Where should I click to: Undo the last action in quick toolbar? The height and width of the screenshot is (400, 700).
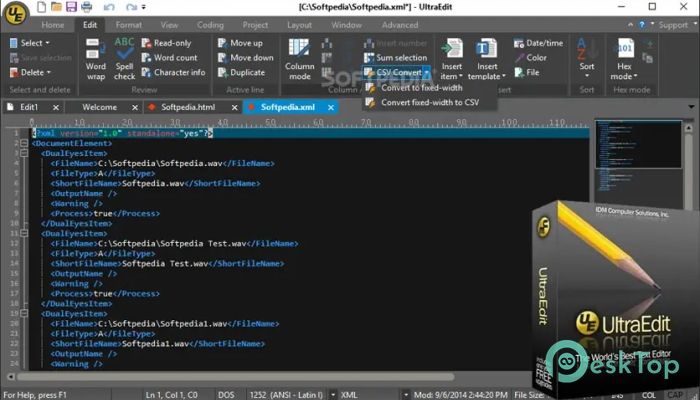109,7
